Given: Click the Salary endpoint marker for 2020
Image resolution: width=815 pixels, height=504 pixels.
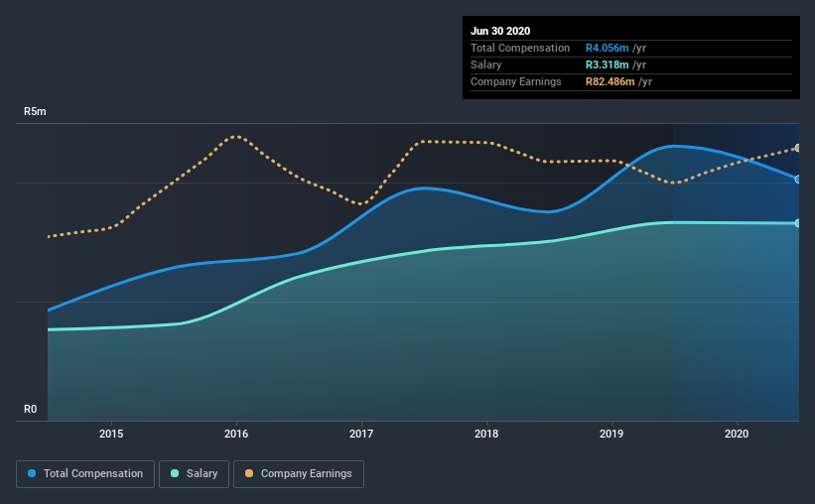Looking at the screenshot, I should (x=798, y=223).
